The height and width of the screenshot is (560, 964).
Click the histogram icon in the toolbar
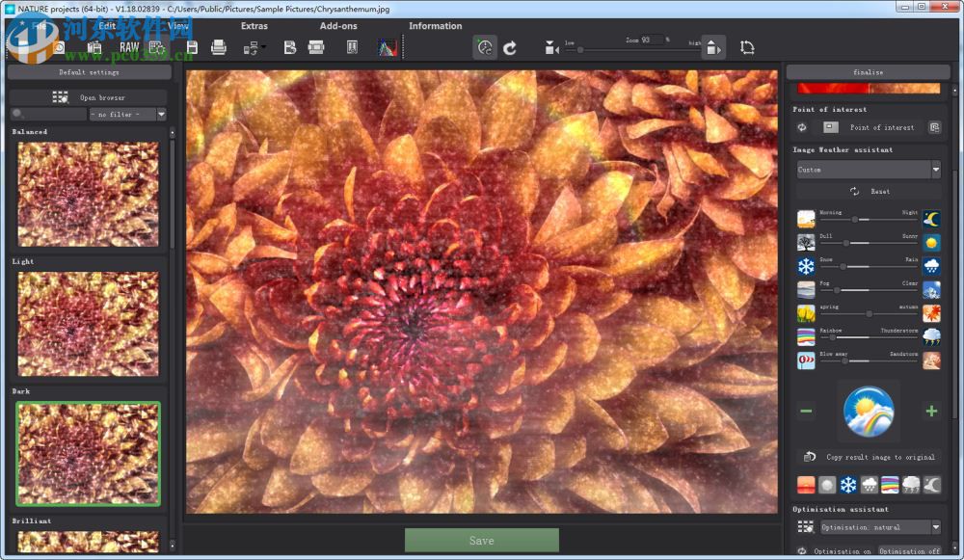[386, 47]
